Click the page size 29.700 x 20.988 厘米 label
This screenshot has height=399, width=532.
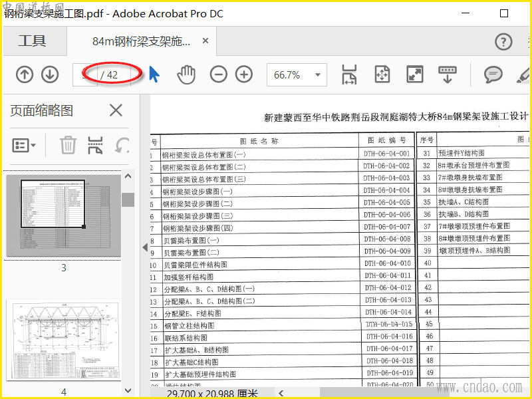212,394
